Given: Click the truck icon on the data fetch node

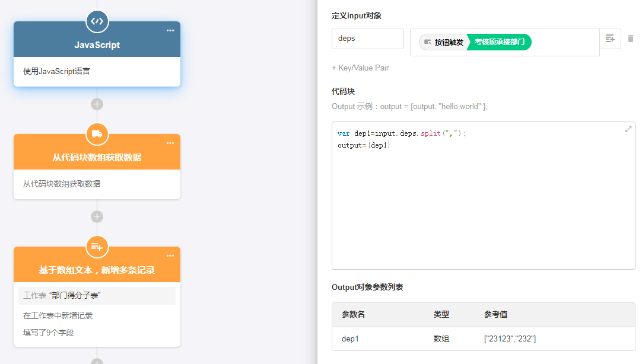Looking at the screenshot, I should pos(97,134).
